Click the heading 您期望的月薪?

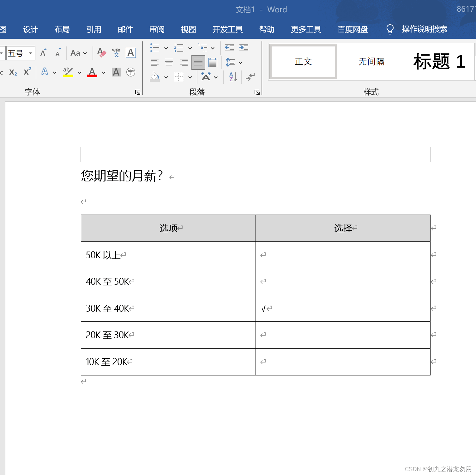tap(122, 176)
